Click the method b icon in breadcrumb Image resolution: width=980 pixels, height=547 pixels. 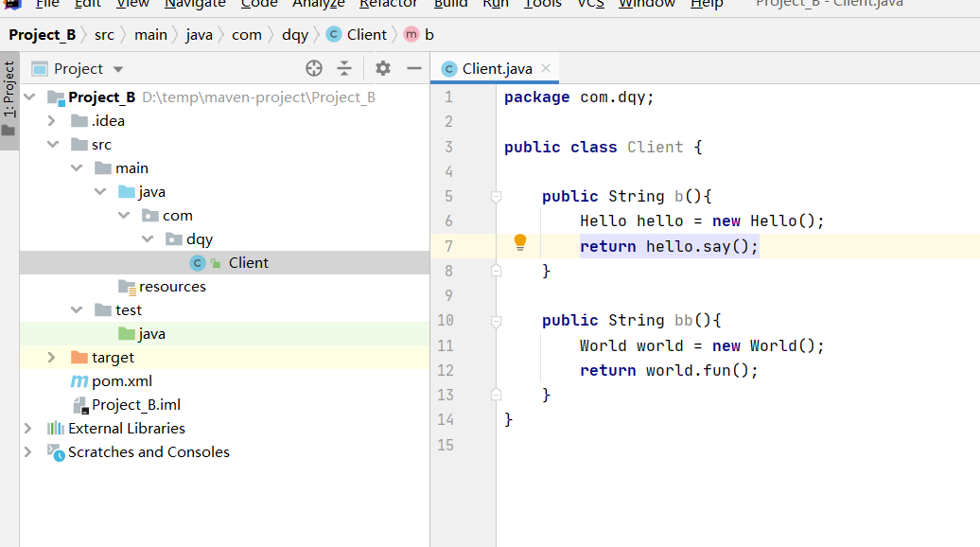(x=411, y=34)
